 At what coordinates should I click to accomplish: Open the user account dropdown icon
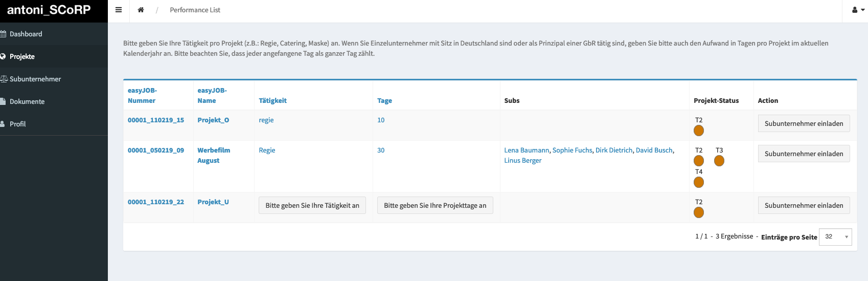click(x=858, y=10)
